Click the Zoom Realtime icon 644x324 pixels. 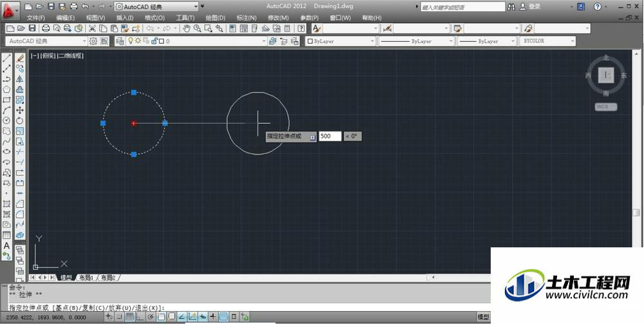coord(198,28)
